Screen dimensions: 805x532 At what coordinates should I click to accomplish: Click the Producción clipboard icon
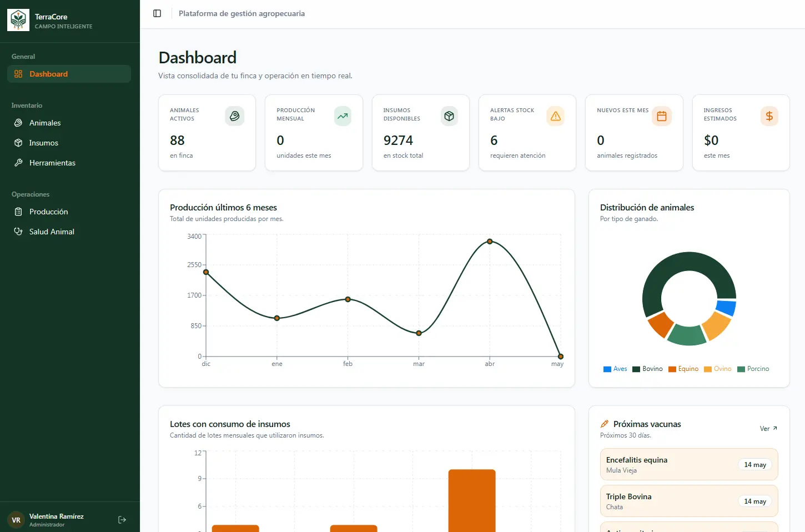tap(18, 212)
